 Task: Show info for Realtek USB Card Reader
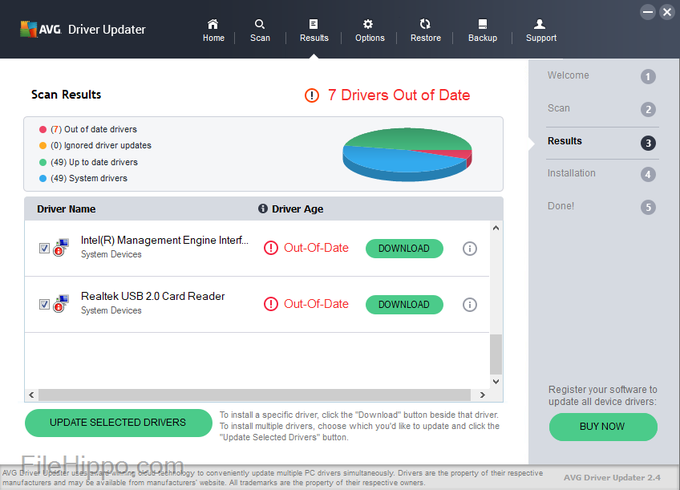click(x=470, y=304)
